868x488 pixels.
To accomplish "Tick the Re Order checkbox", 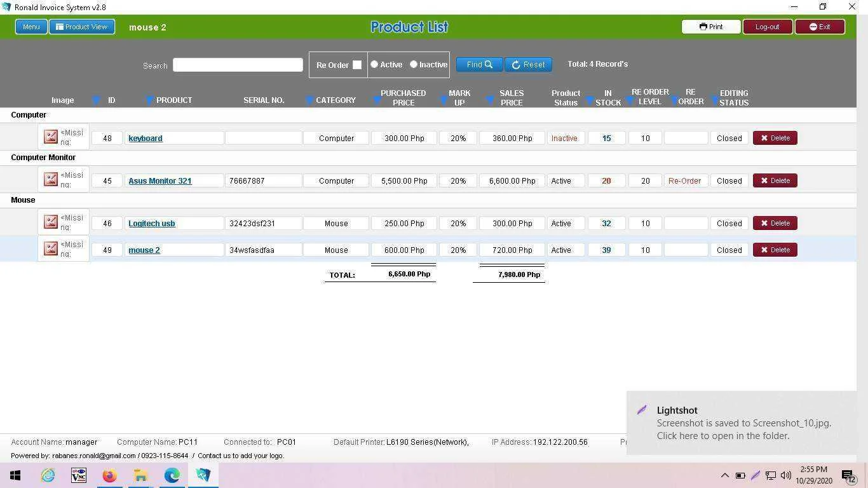I will click(x=357, y=65).
